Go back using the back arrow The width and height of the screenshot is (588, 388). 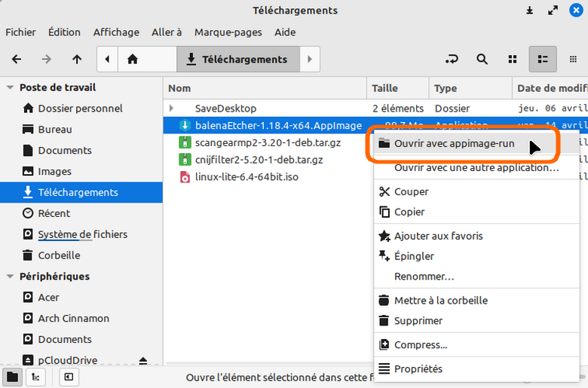(x=17, y=60)
